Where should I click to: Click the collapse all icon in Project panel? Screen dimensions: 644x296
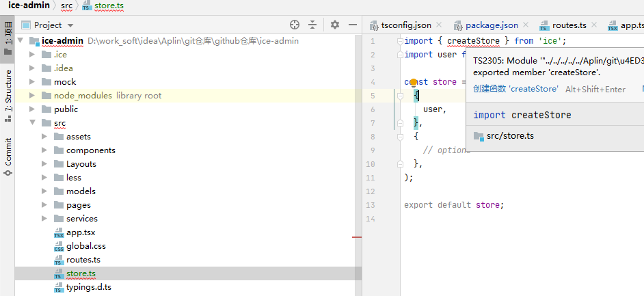(312, 25)
